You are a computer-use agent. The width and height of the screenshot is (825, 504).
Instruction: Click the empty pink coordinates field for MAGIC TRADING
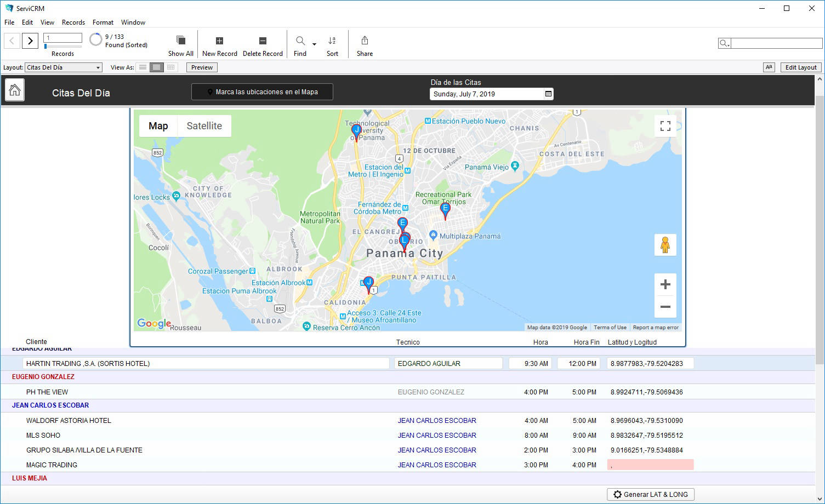[x=650, y=465]
